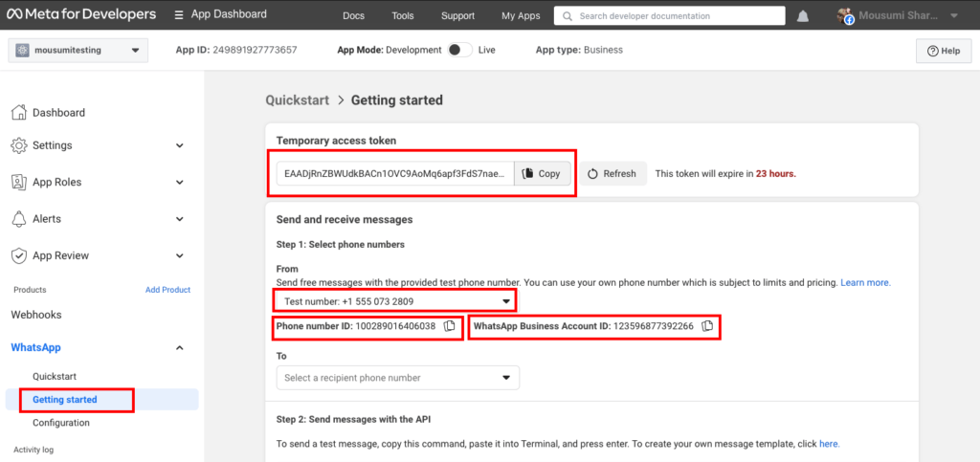980x462 pixels.
Task: Select Quickstart under WhatsApp
Action: tap(55, 377)
